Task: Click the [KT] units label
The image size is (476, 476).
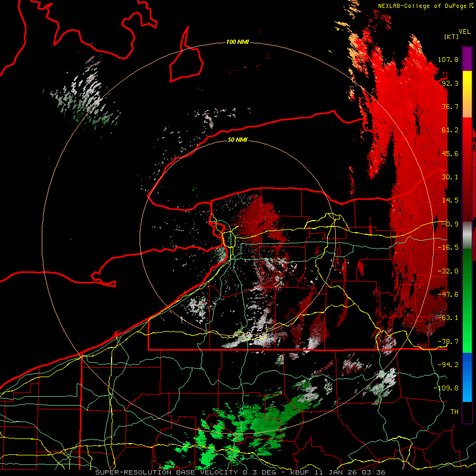Action: point(452,36)
